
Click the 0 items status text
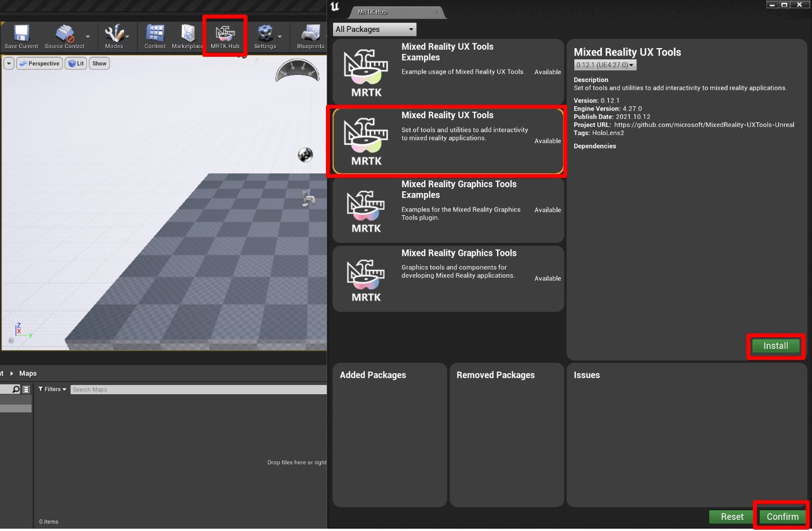pyautogui.click(x=49, y=522)
